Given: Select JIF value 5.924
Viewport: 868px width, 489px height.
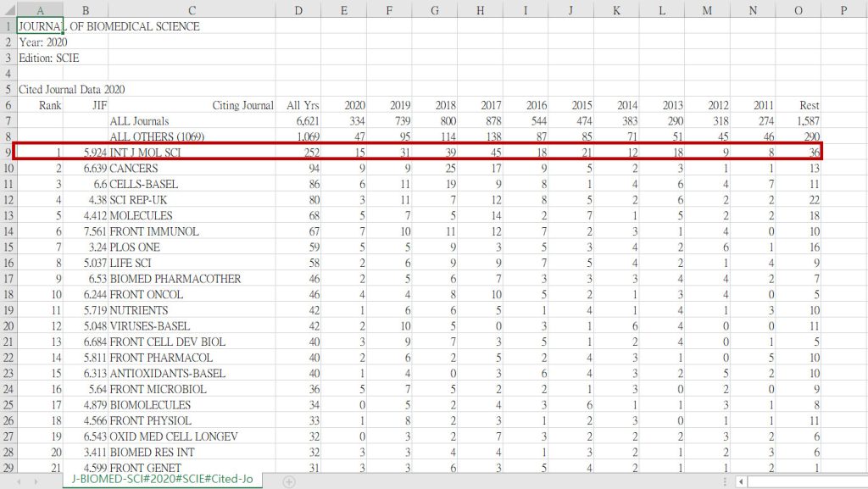Looking at the screenshot, I should tap(86, 152).
